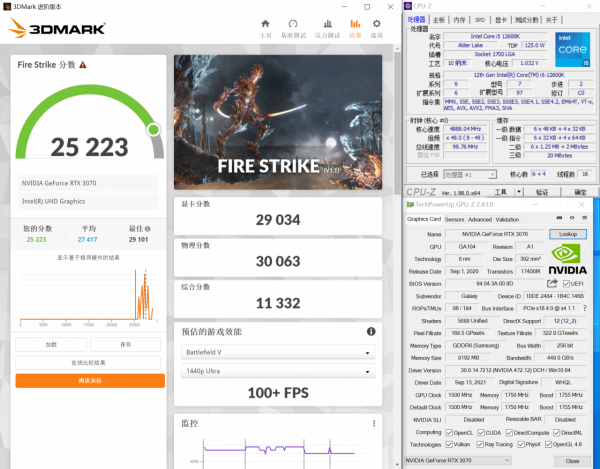Click the info icon in 预估的游戏效能 panel
The width and height of the screenshot is (600, 469).
click(371, 331)
